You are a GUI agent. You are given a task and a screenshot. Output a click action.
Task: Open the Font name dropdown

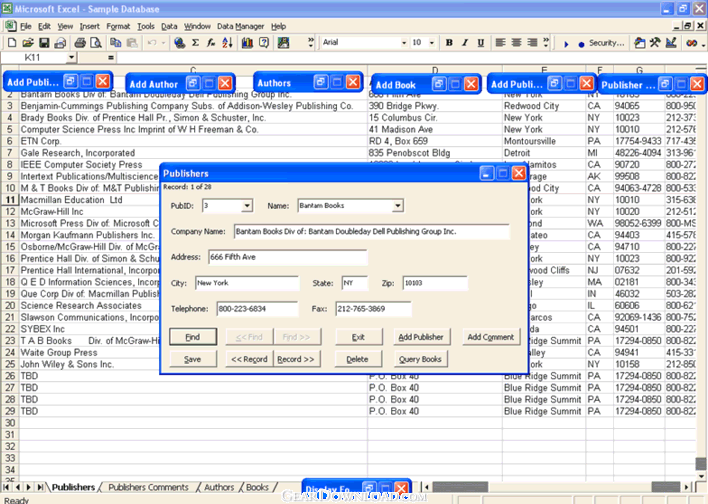click(x=404, y=43)
